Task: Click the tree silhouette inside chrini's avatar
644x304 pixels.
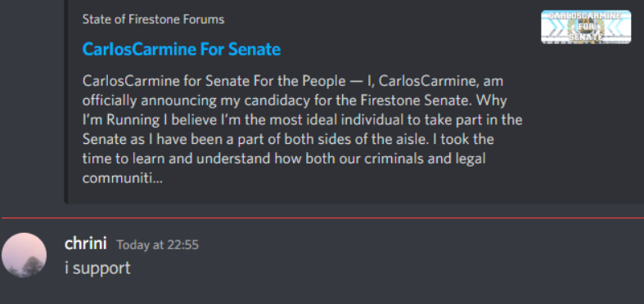Action: pos(33,266)
